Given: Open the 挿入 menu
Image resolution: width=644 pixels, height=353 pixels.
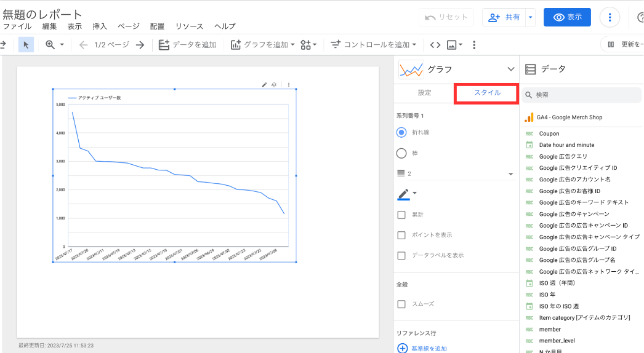Looking at the screenshot, I should pyautogui.click(x=99, y=26).
